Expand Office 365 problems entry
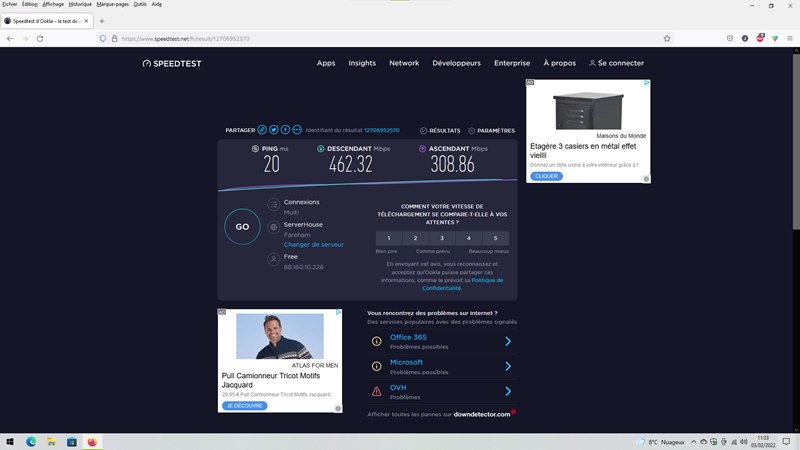Screen dimensions: 800x450 [508, 341]
